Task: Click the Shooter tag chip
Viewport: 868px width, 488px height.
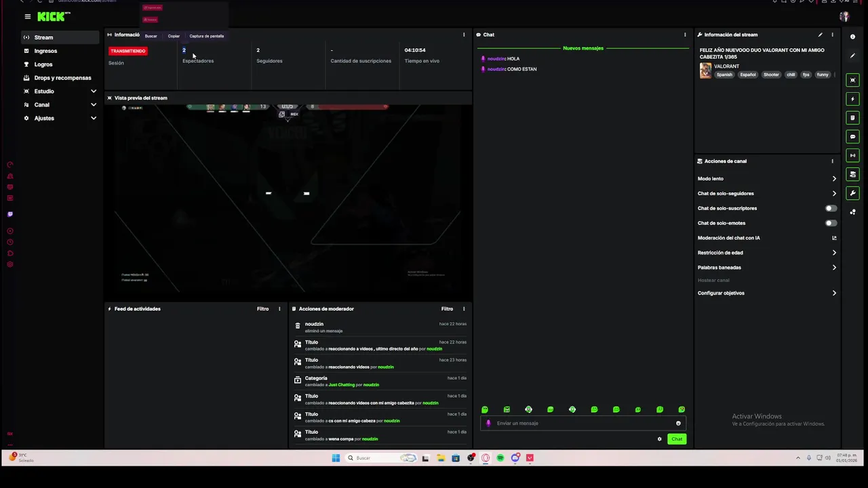Action: coord(771,75)
